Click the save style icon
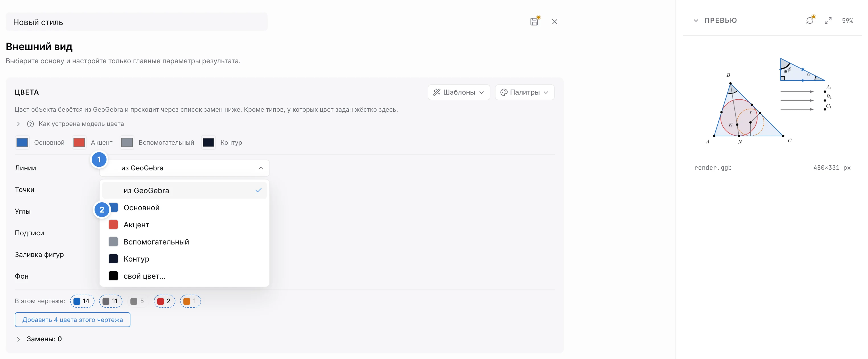Viewport: 868px width, 359px height. 534,22
